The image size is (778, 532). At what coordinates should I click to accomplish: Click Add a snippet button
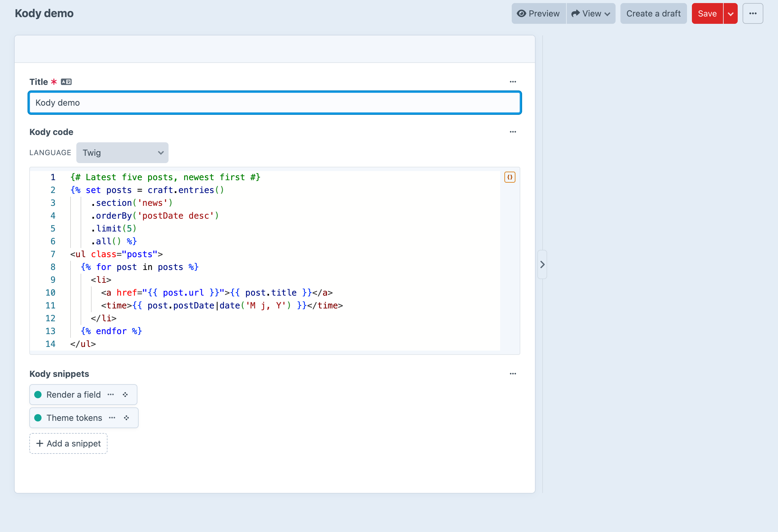pyautogui.click(x=68, y=443)
